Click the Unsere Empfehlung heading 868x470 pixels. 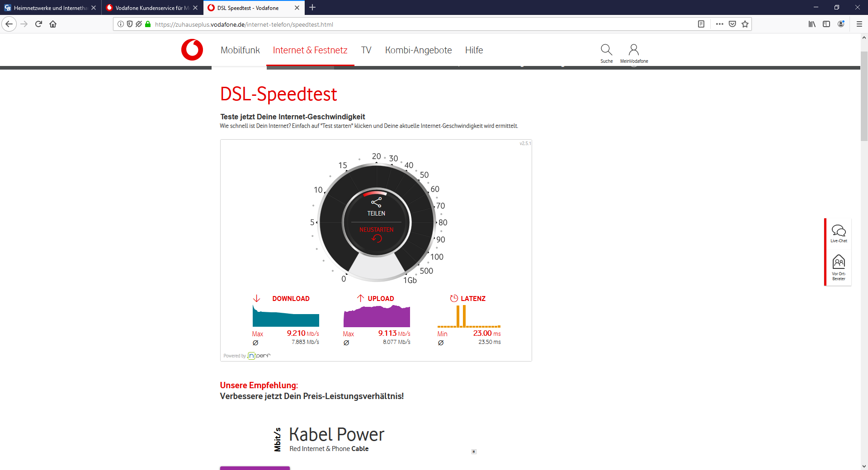pyautogui.click(x=259, y=385)
